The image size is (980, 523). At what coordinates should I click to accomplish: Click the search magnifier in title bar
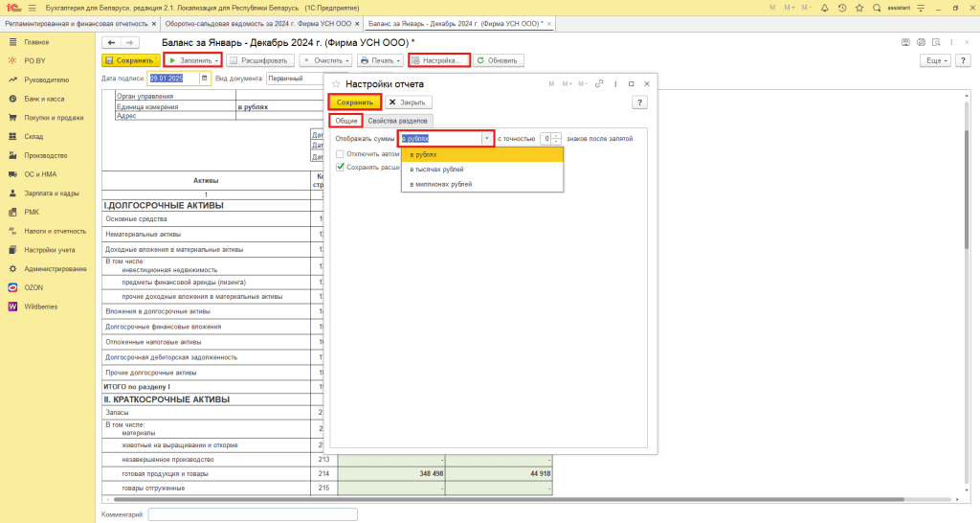[877, 8]
